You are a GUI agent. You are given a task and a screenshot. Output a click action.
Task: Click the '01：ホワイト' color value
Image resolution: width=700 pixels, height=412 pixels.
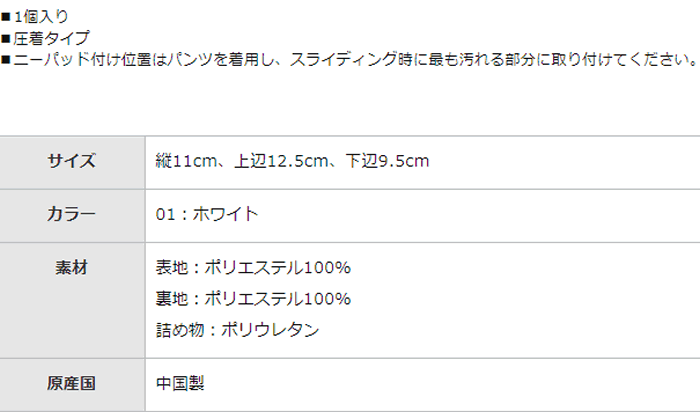[x=207, y=213]
